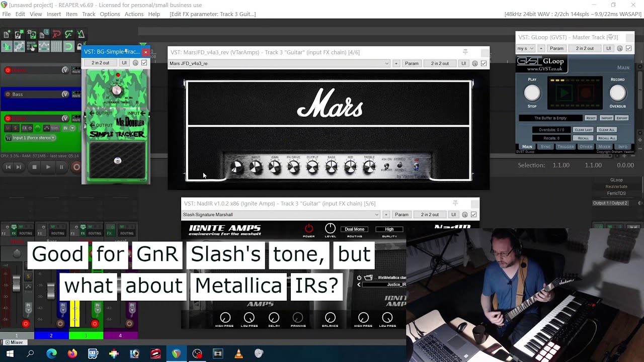Mute the Guitar track with M
Viewport: 644px width, 362px height.
tap(8, 128)
